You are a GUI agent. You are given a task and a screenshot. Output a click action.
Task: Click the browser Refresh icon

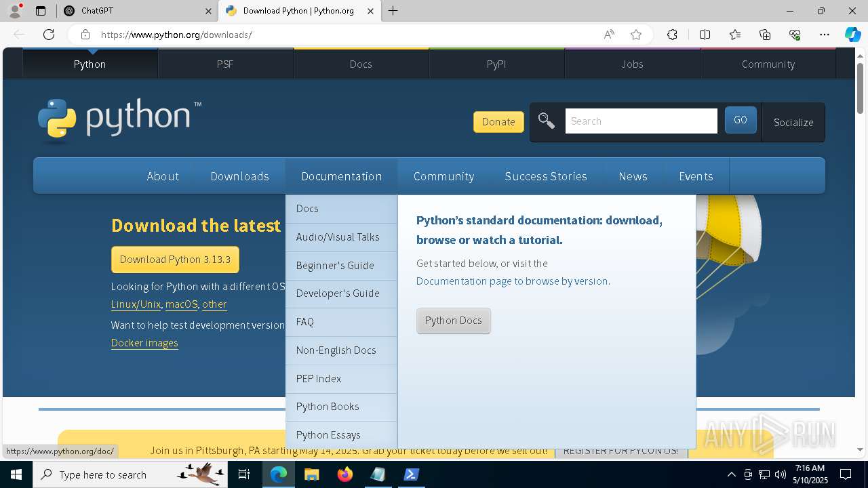pos(49,35)
